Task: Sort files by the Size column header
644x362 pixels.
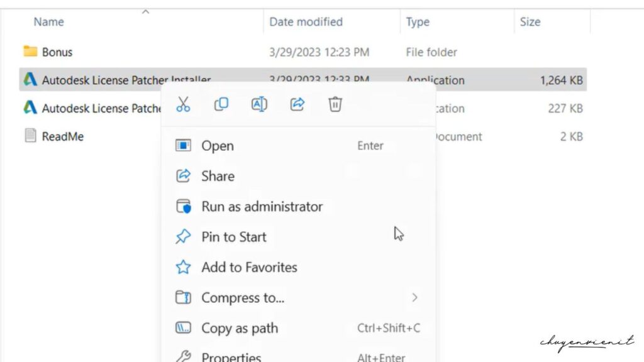Action: (x=530, y=21)
